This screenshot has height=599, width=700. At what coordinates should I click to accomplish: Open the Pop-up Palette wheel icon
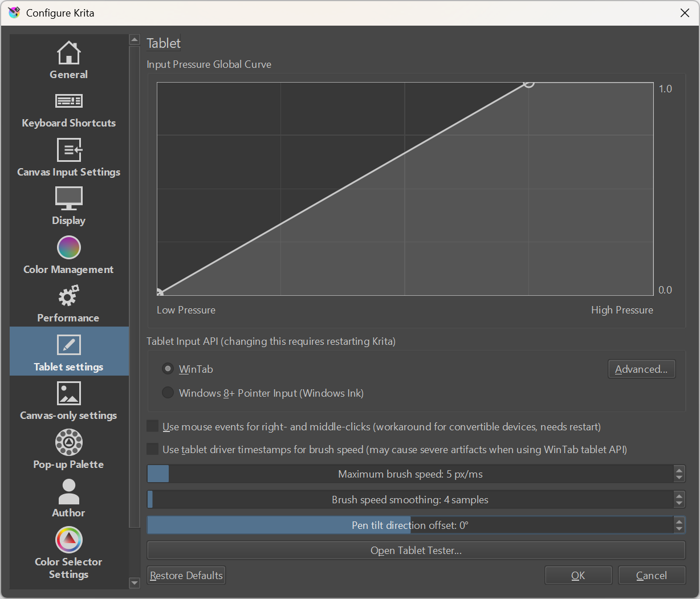69,442
